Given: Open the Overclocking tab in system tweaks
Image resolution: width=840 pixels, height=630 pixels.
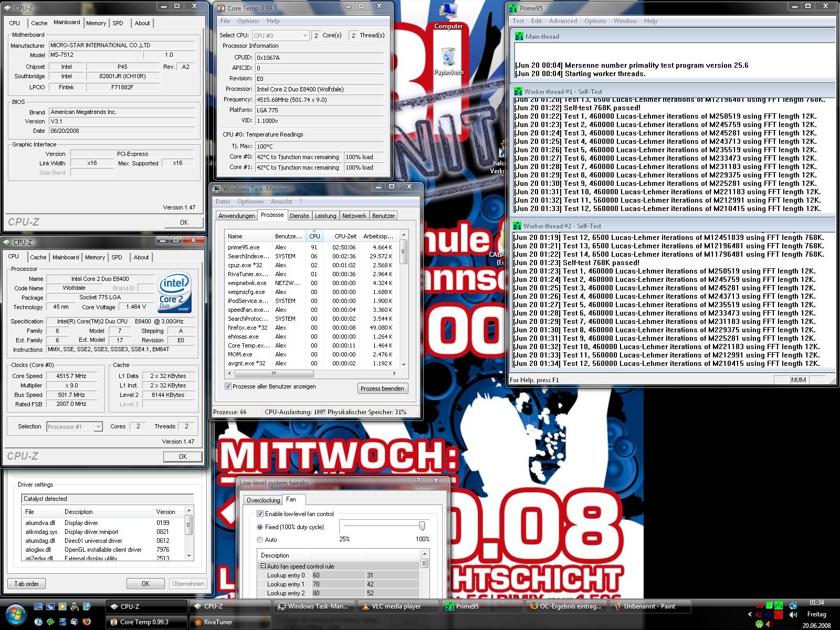Looking at the screenshot, I should (264, 500).
